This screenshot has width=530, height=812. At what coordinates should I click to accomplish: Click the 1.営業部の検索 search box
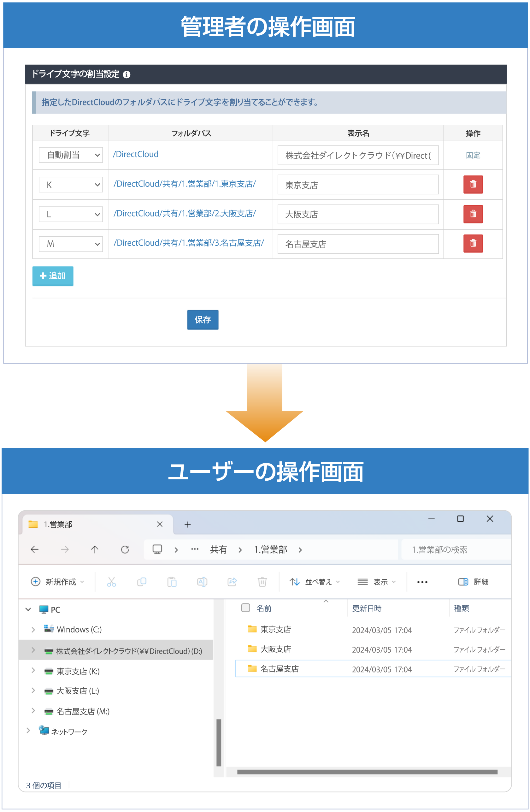pyautogui.click(x=456, y=549)
